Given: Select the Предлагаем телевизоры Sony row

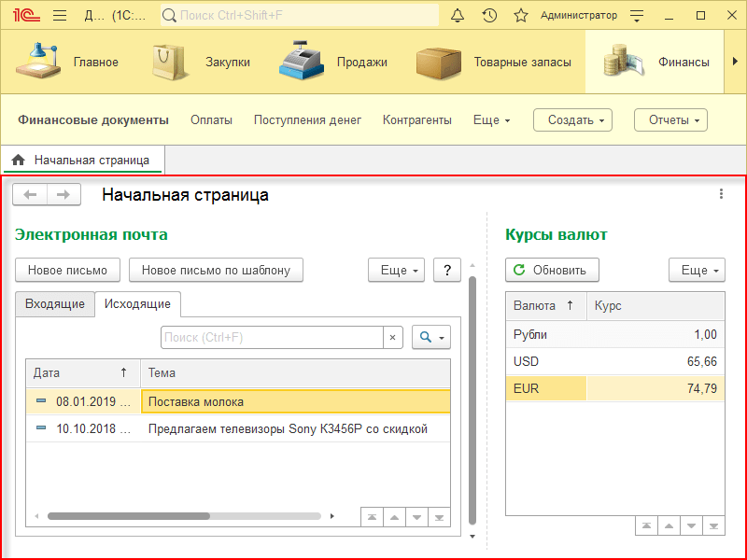Looking at the screenshot, I should (238, 428).
